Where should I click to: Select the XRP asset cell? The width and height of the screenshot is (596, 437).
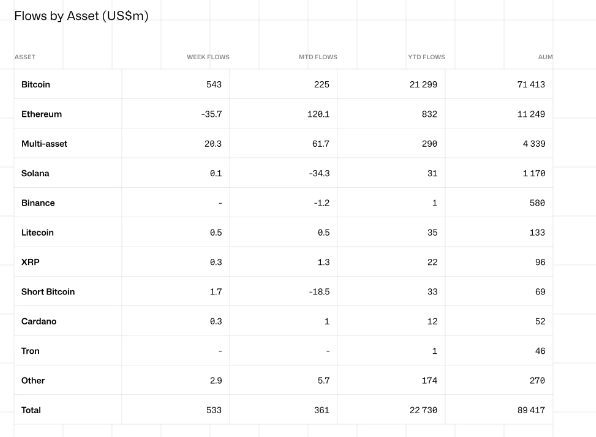click(30, 262)
